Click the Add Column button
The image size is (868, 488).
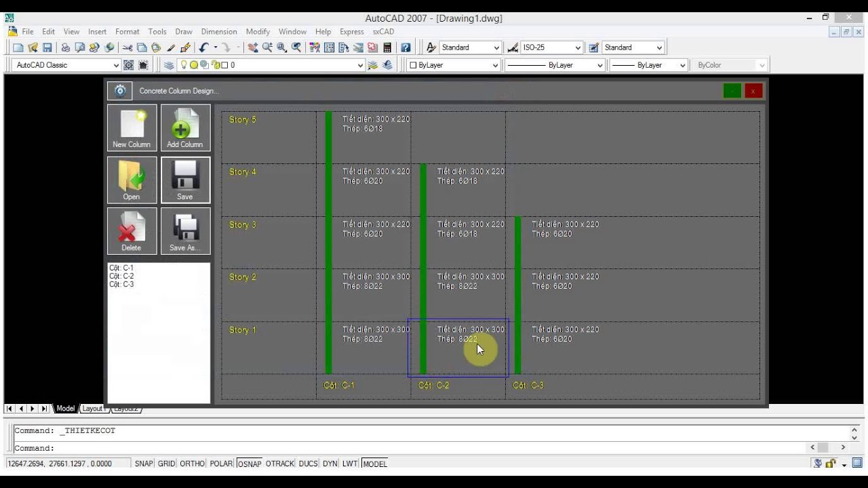coord(186,127)
